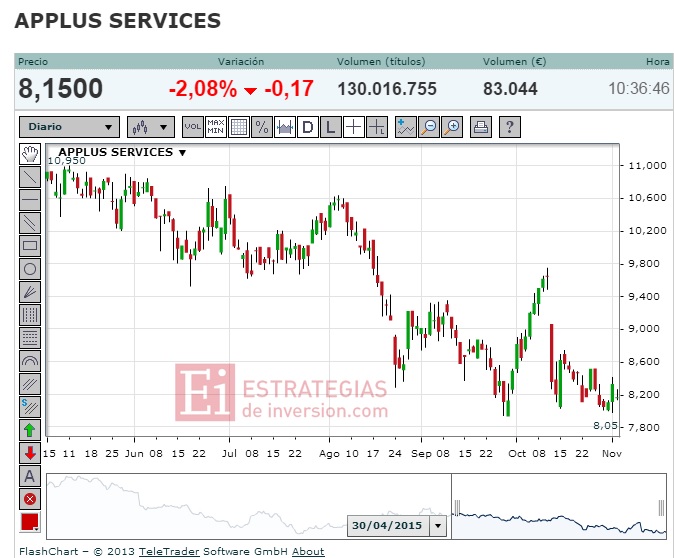Select the S-marked speed lines tool

coord(30,407)
